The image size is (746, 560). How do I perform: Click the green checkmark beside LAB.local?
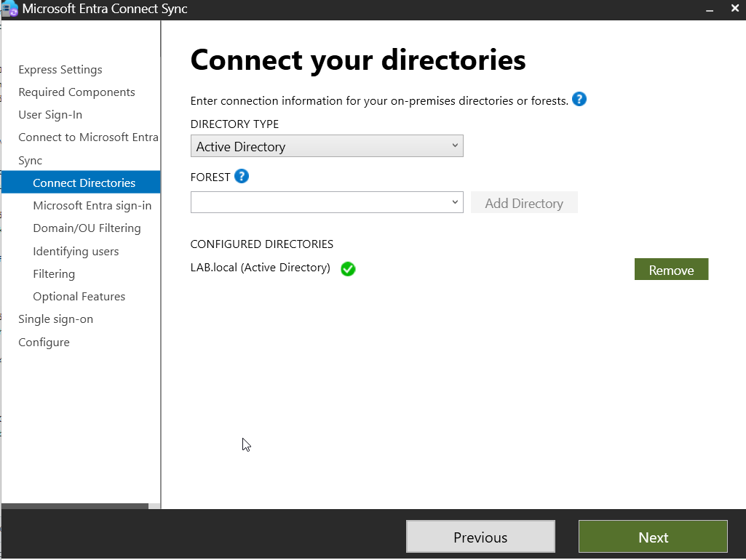click(349, 269)
